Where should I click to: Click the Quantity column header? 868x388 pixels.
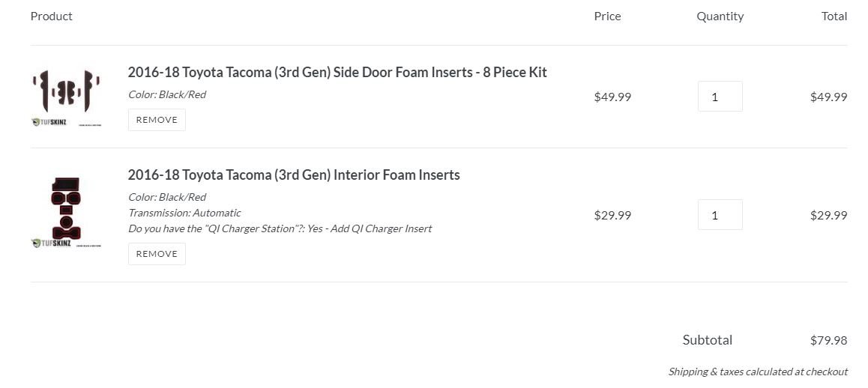pyautogui.click(x=720, y=16)
